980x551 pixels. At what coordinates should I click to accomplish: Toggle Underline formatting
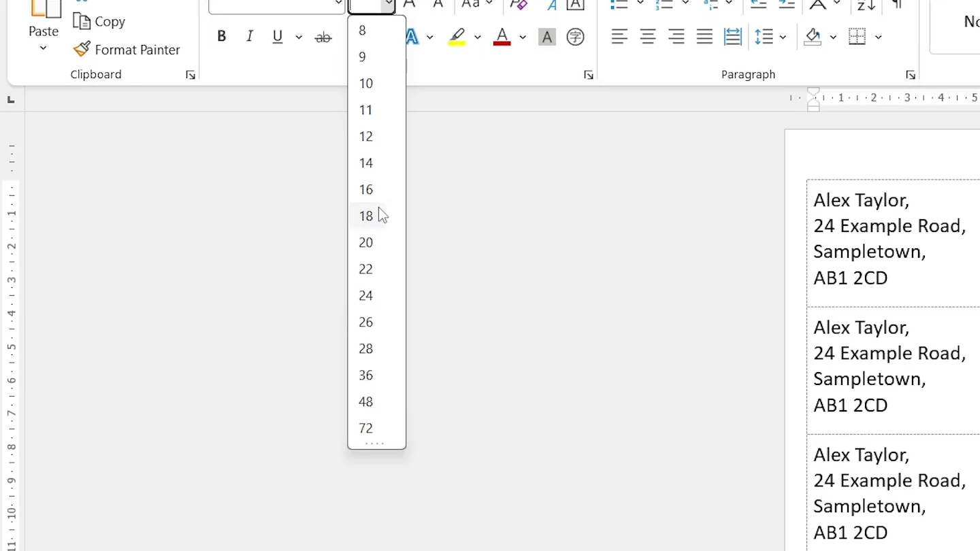coord(278,37)
